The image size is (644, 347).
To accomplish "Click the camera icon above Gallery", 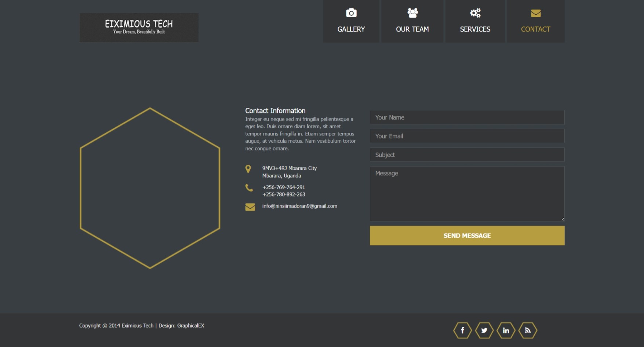I will (x=351, y=12).
